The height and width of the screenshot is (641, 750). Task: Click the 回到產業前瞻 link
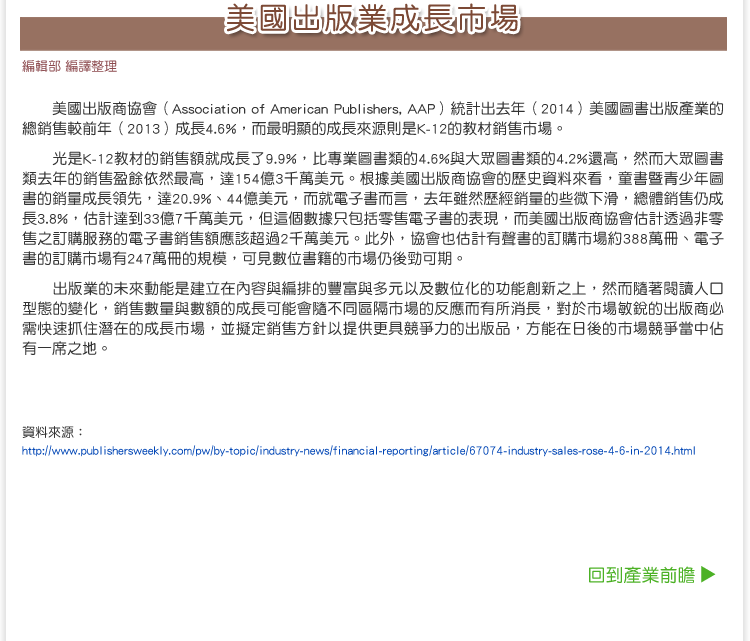(x=641, y=575)
